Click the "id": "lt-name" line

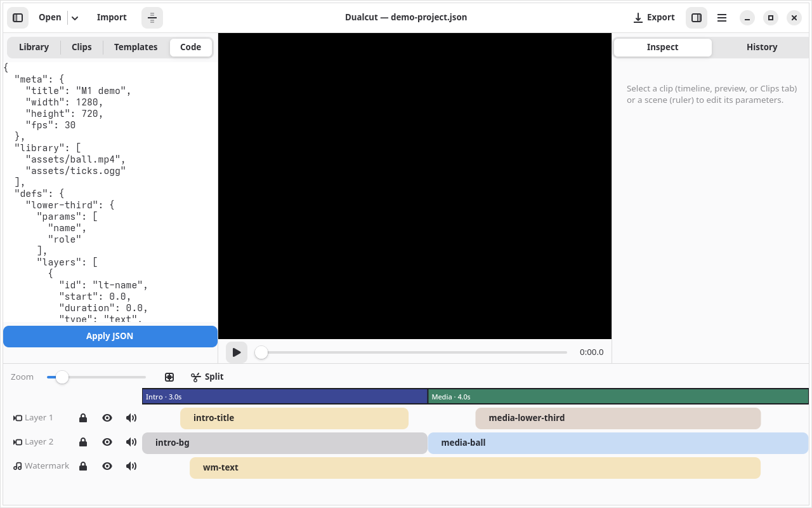[x=103, y=285]
